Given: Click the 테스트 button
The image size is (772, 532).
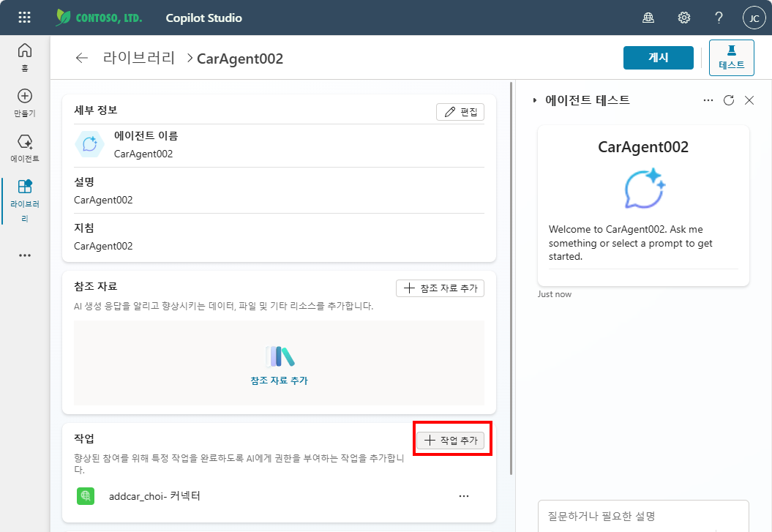Looking at the screenshot, I should [x=731, y=58].
